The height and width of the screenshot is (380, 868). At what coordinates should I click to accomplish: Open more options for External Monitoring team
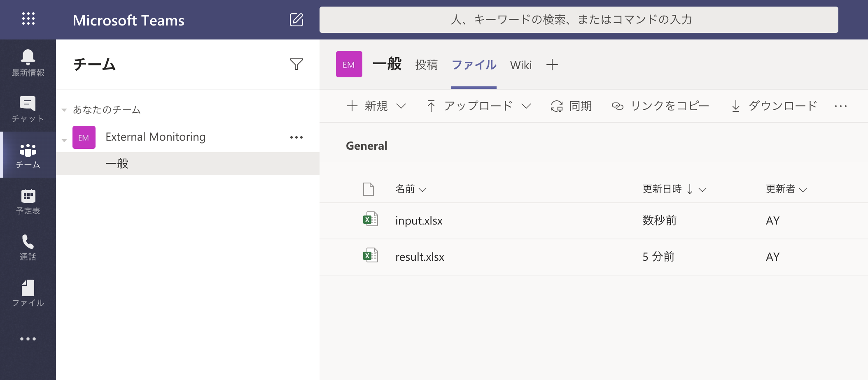tap(296, 137)
